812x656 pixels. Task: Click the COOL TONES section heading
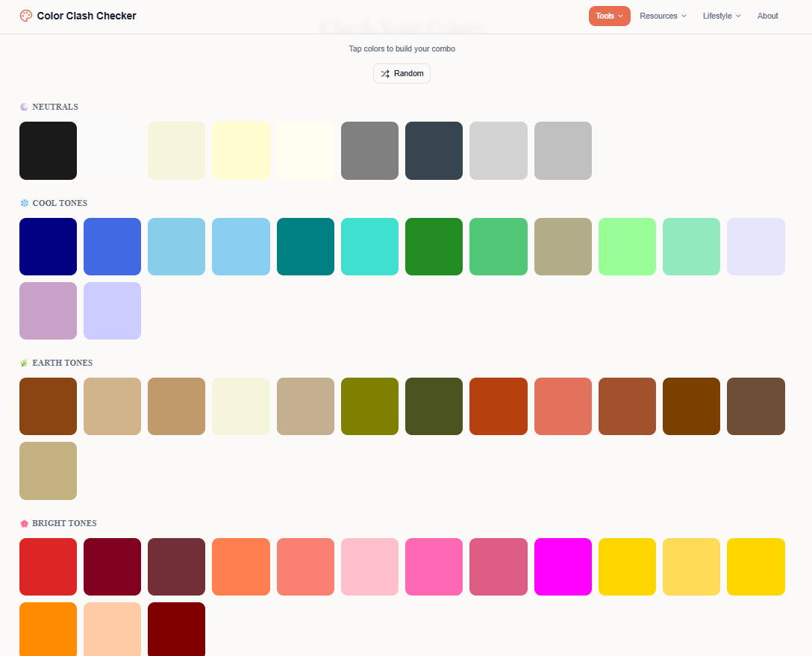coord(60,203)
